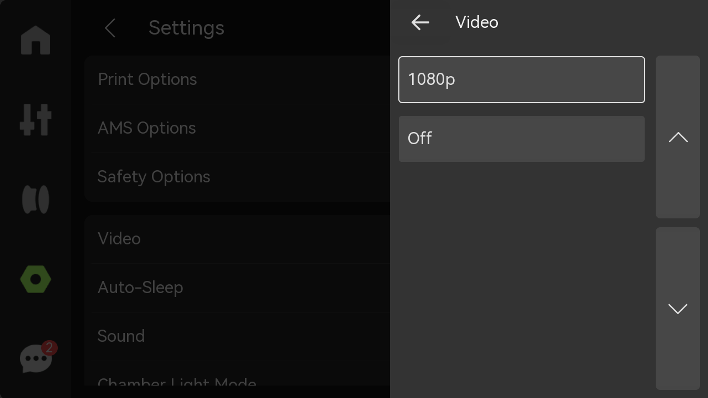Open the filament spool icon in sidebar
Viewport: 708px width, 398px height.
click(x=35, y=199)
